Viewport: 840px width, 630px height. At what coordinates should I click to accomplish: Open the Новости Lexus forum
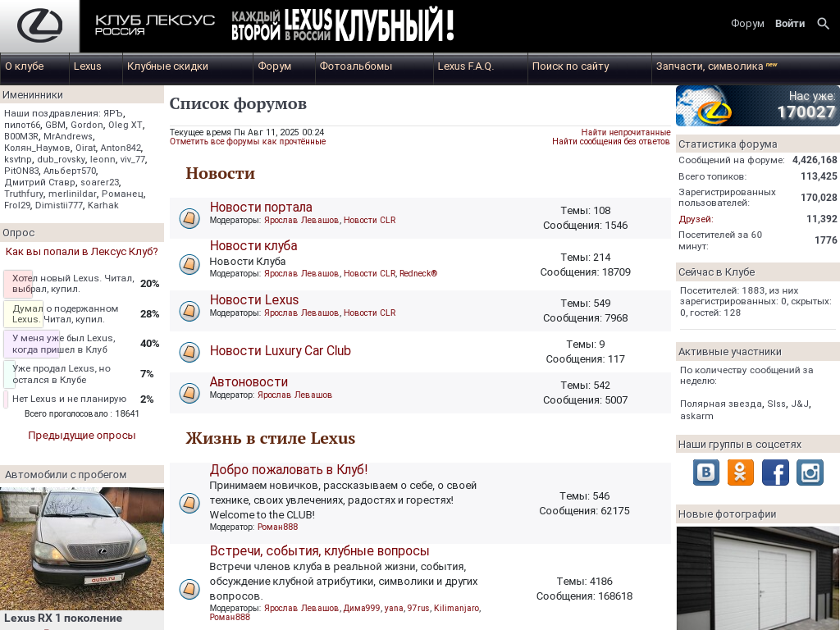254,300
